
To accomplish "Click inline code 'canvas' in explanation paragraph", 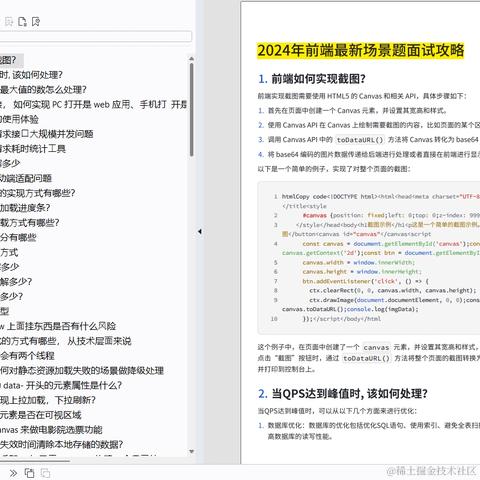I will (x=376, y=347).
